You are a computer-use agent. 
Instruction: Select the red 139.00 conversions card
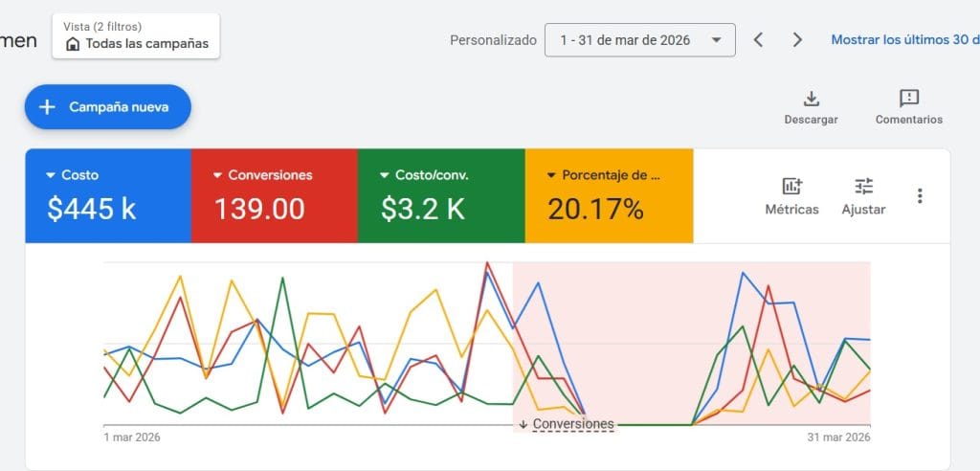[275, 196]
